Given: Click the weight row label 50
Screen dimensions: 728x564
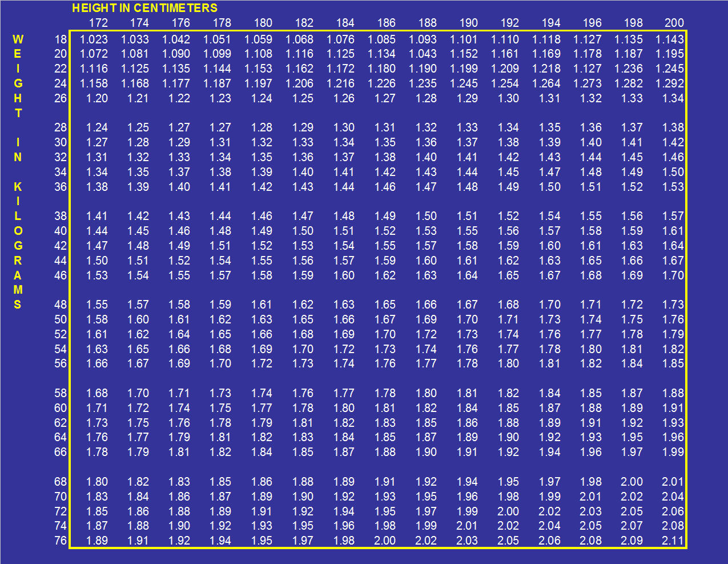Looking at the screenshot, I should 61,319.
